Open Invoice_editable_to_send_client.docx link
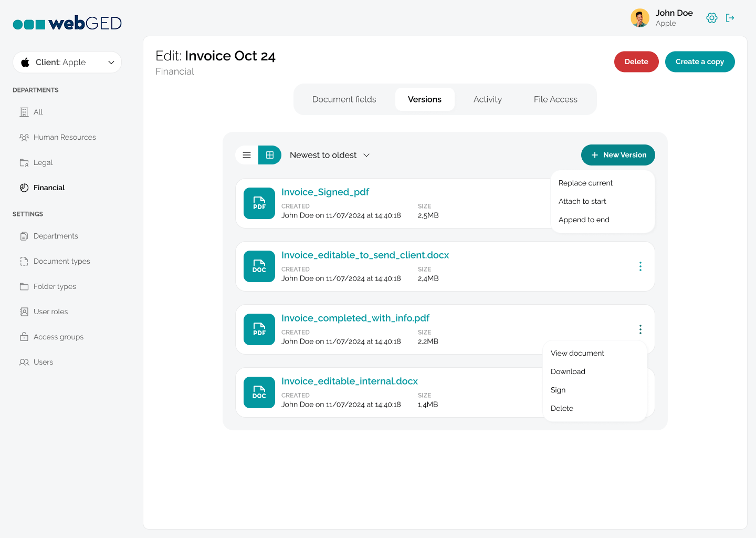 coord(365,255)
